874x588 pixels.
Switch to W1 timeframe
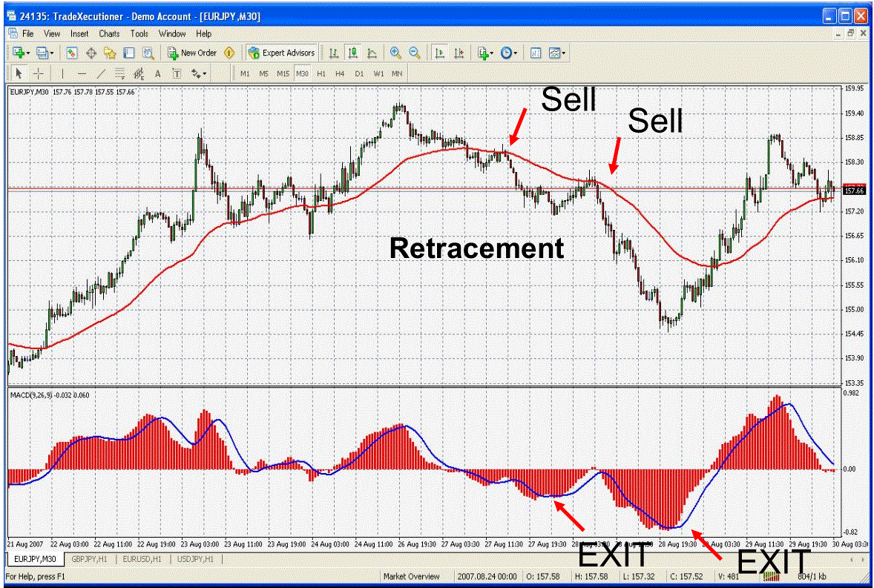pyautogui.click(x=378, y=73)
